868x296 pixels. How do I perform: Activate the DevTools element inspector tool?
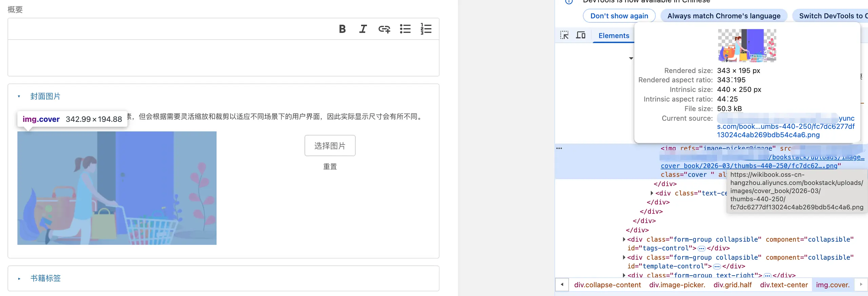coord(564,35)
